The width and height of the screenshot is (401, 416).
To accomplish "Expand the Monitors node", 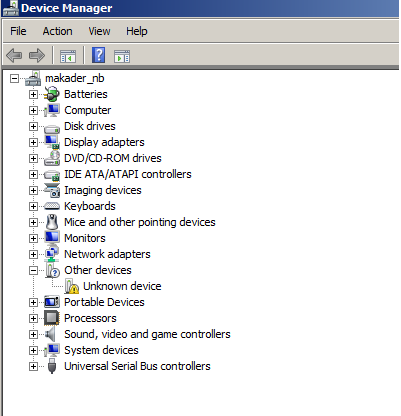I will (33, 238).
